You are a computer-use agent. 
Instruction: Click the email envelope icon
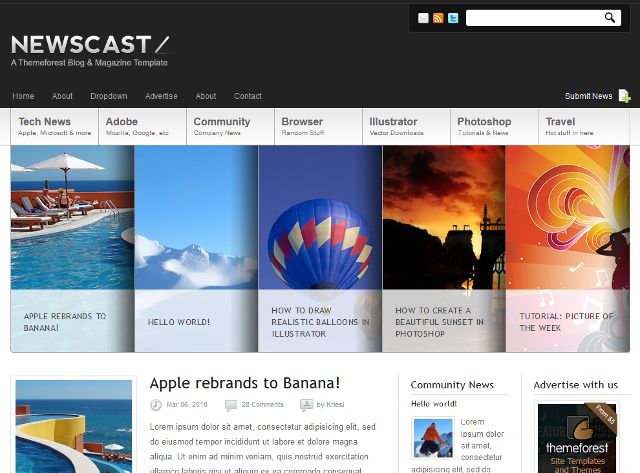click(x=423, y=18)
